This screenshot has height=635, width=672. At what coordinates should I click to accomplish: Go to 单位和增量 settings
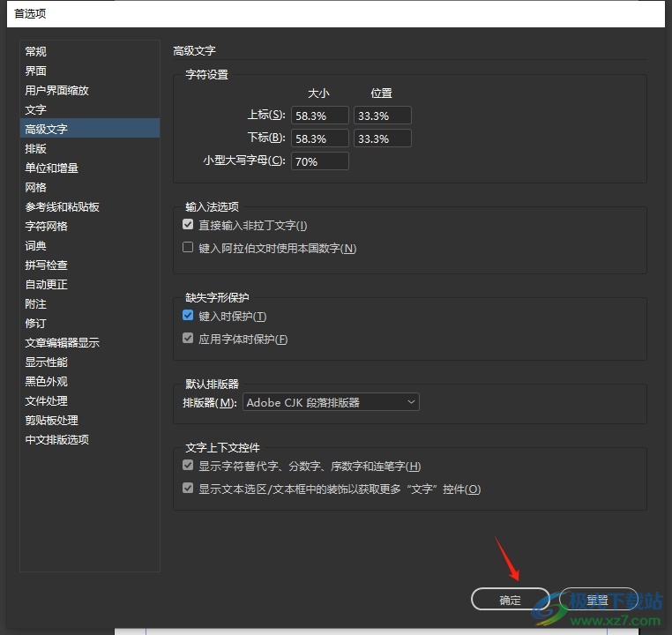[x=90, y=168]
